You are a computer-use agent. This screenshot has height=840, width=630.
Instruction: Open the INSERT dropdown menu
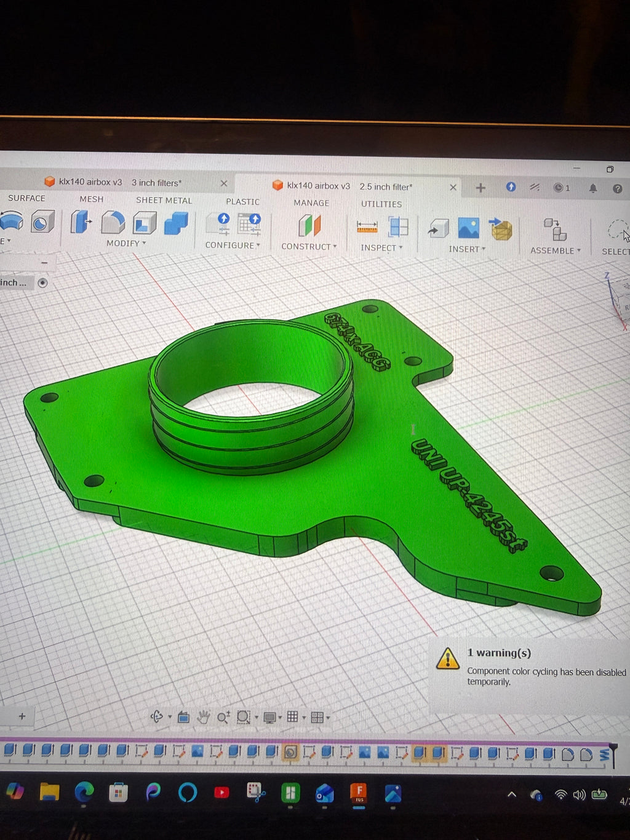(x=467, y=249)
